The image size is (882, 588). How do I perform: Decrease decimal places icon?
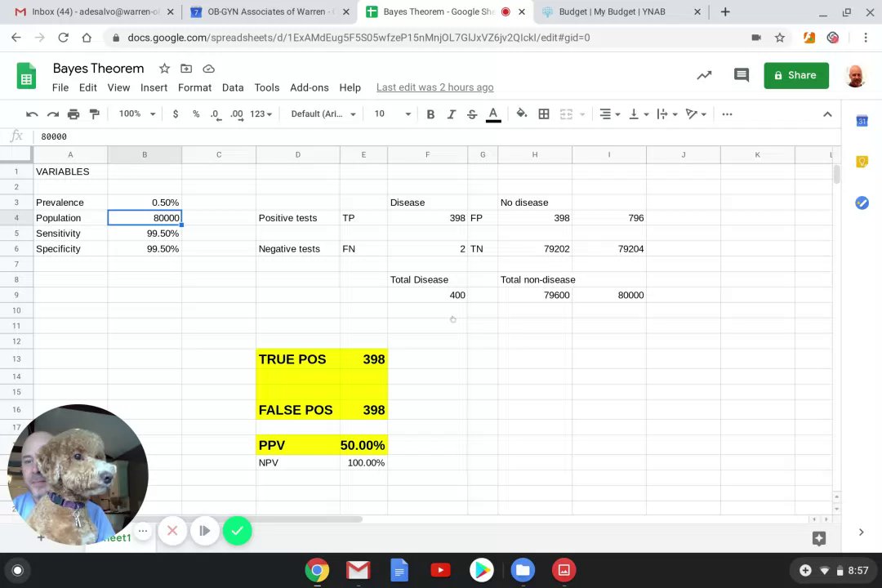click(x=216, y=114)
